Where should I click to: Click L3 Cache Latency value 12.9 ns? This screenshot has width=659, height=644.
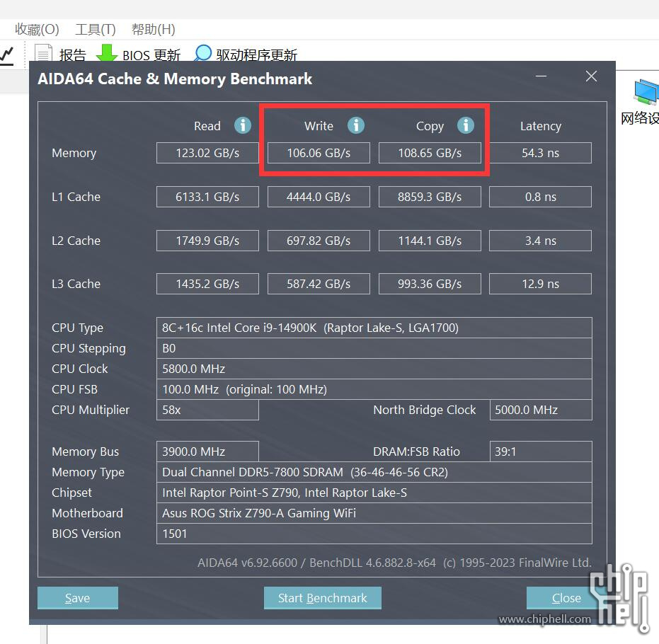(x=541, y=284)
